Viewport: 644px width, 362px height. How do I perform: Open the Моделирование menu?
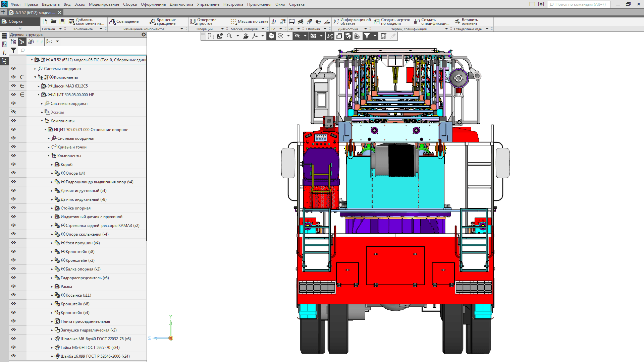[104, 4]
